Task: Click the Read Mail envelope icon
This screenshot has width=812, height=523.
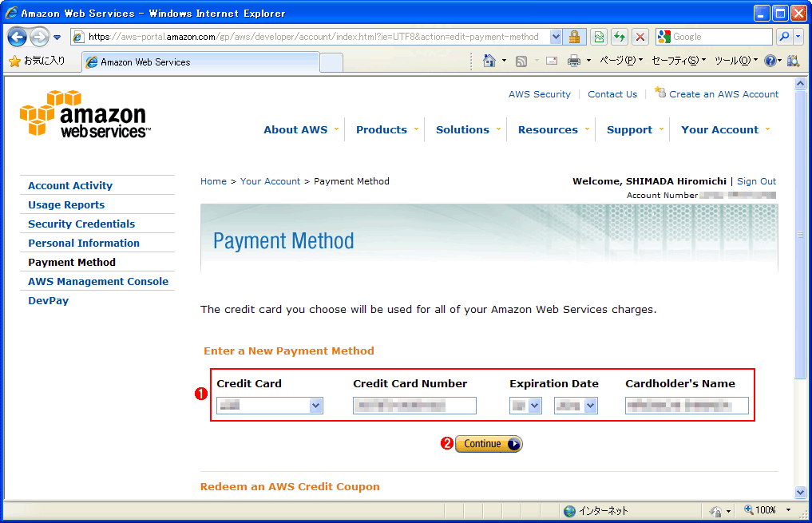Action: [552, 61]
